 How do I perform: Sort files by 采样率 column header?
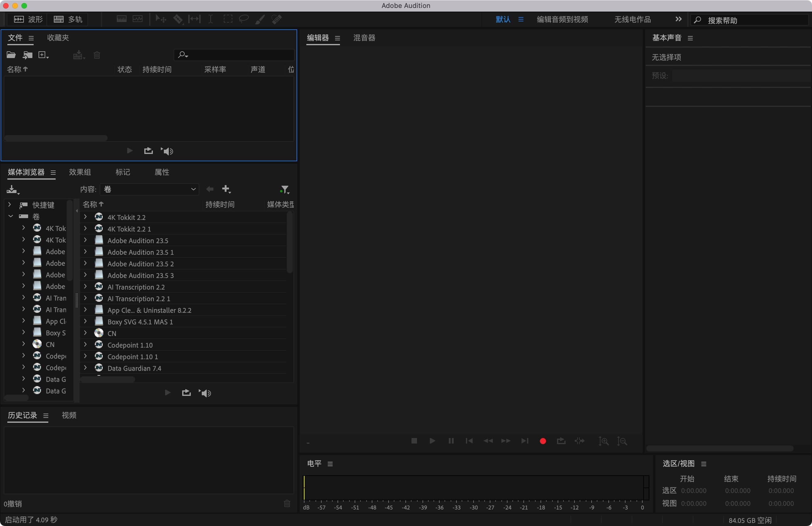pos(215,70)
